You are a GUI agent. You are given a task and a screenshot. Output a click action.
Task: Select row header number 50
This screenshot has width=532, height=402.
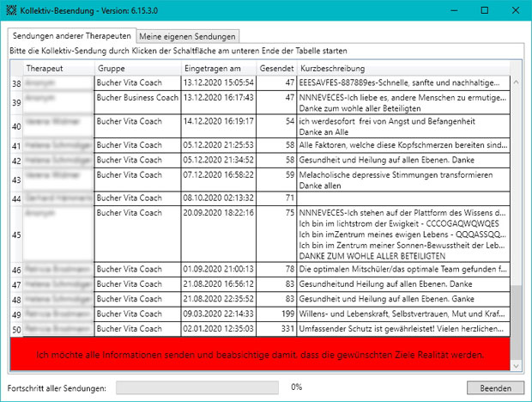click(x=16, y=329)
